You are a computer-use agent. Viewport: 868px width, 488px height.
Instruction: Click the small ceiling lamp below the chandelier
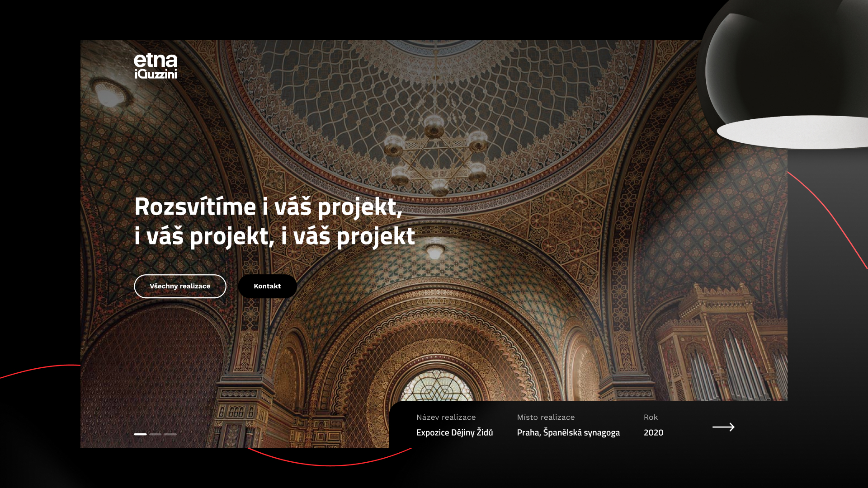(435, 251)
